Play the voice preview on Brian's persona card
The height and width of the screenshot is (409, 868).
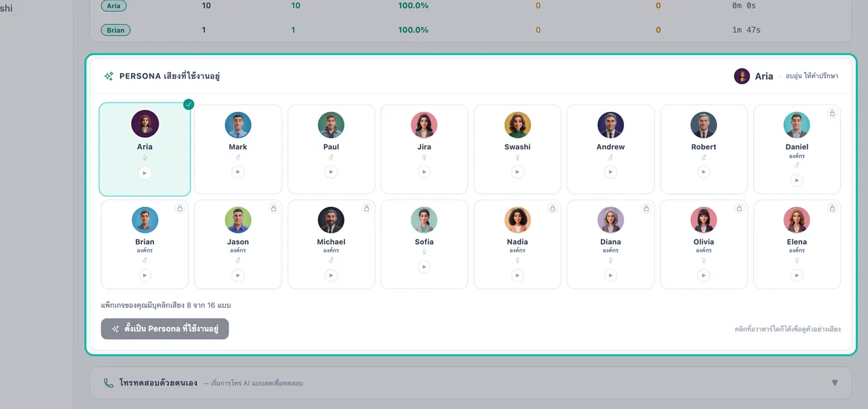click(144, 275)
